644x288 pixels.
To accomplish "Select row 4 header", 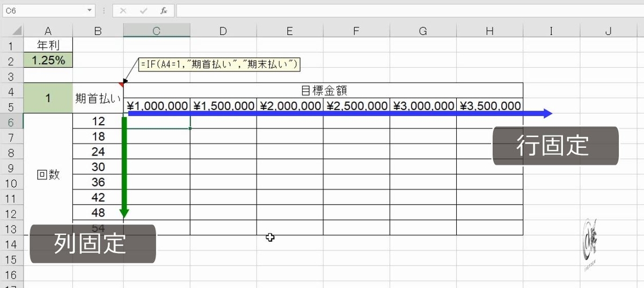I will coord(12,90).
